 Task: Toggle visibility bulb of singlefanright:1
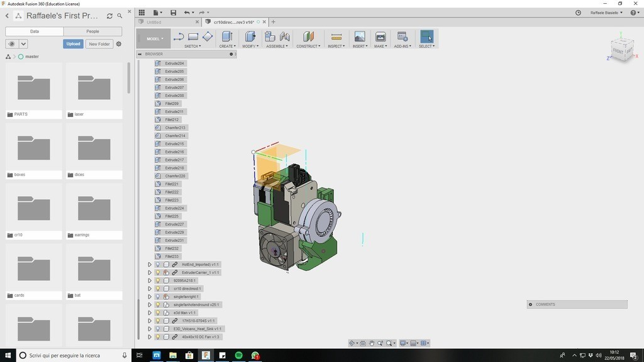click(158, 297)
